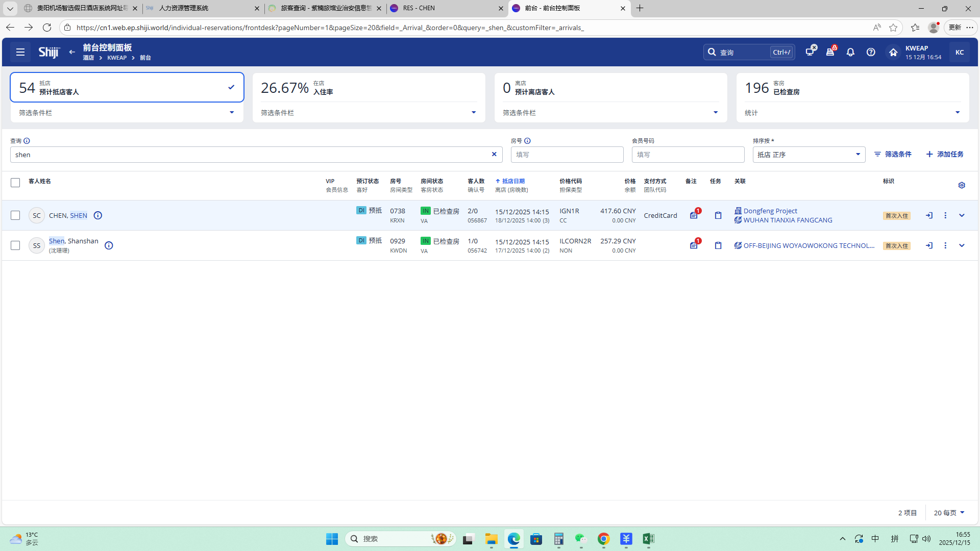Toggle the select-all header checkbox
Viewport: 980px width, 551px height.
pyautogui.click(x=15, y=183)
